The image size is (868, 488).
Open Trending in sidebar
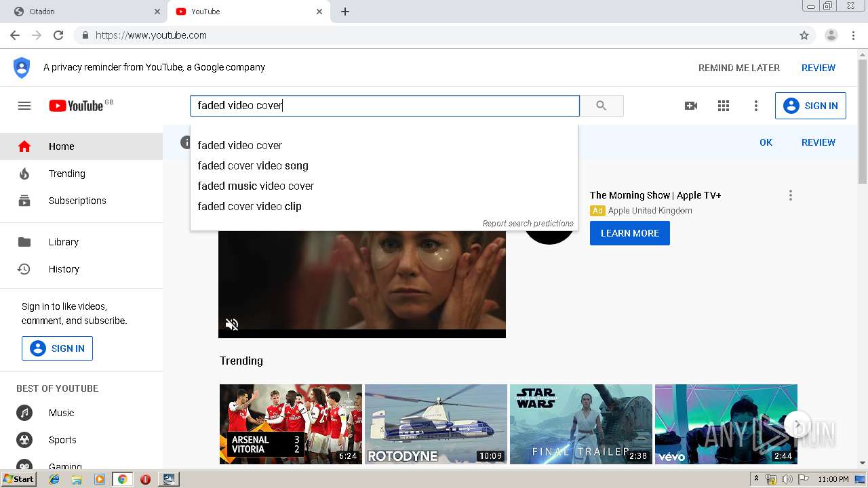coord(81,174)
